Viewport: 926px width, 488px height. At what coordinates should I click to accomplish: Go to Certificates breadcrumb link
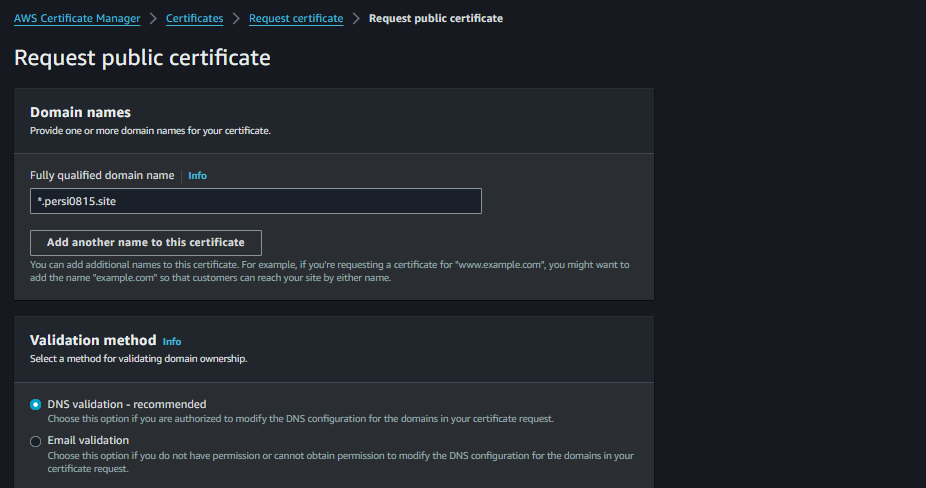coord(194,18)
